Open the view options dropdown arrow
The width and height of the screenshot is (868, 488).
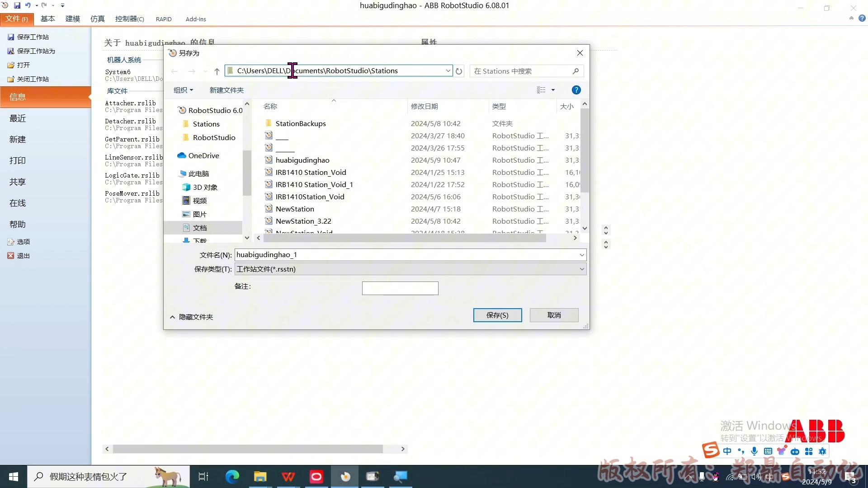(553, 90)
